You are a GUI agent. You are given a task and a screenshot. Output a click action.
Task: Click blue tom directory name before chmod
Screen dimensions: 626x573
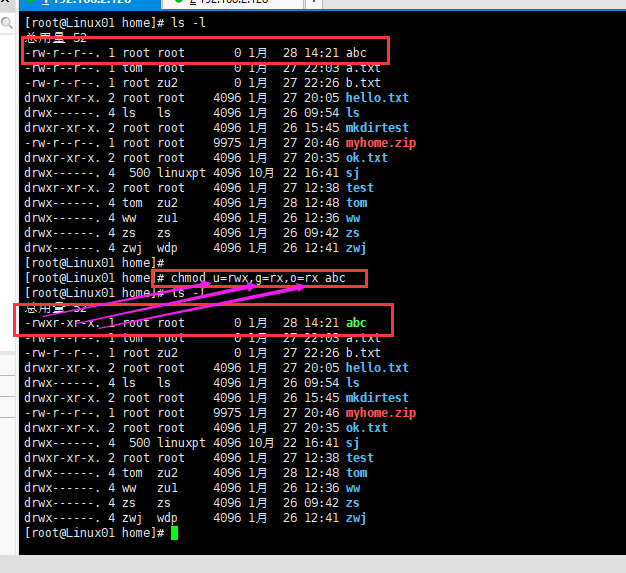tap(356, 203)
